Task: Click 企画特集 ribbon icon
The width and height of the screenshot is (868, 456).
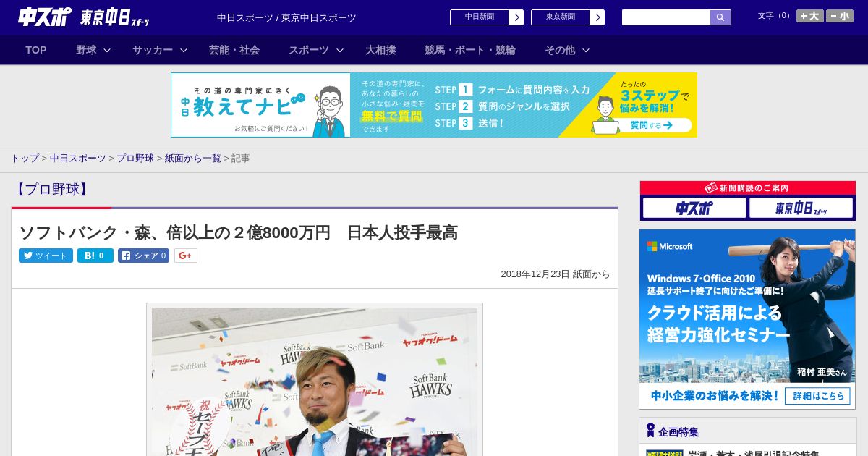Action: (x=650, y=431)
